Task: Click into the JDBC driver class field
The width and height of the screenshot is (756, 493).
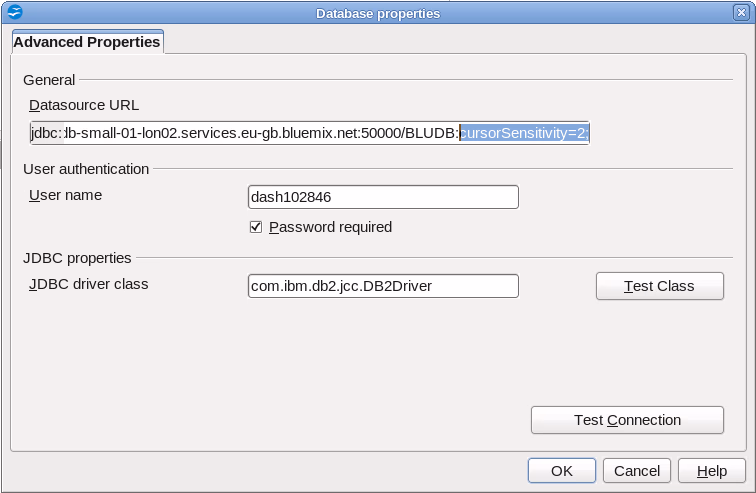Action: [382, 286]
